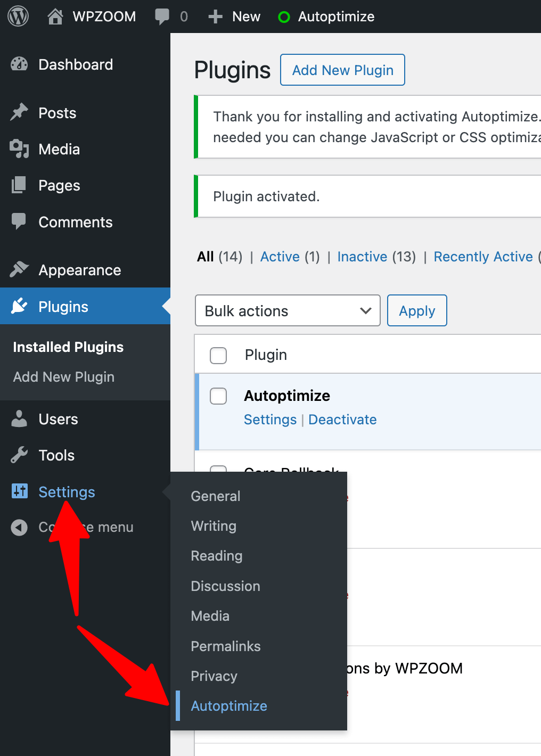The width and height of the screenshot is (541, 756).
Task: Choose Discussion in Settings flyout
Action: (226, 586)
